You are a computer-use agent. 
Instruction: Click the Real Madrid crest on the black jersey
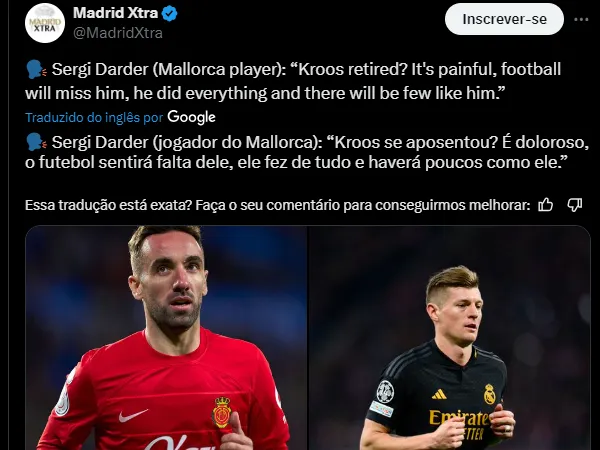(489, 394)
